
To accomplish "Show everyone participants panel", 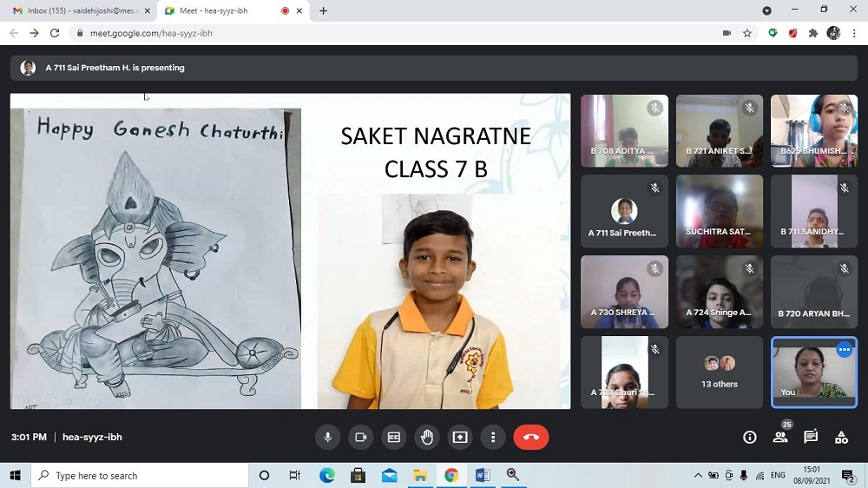I will coord(780,438).
